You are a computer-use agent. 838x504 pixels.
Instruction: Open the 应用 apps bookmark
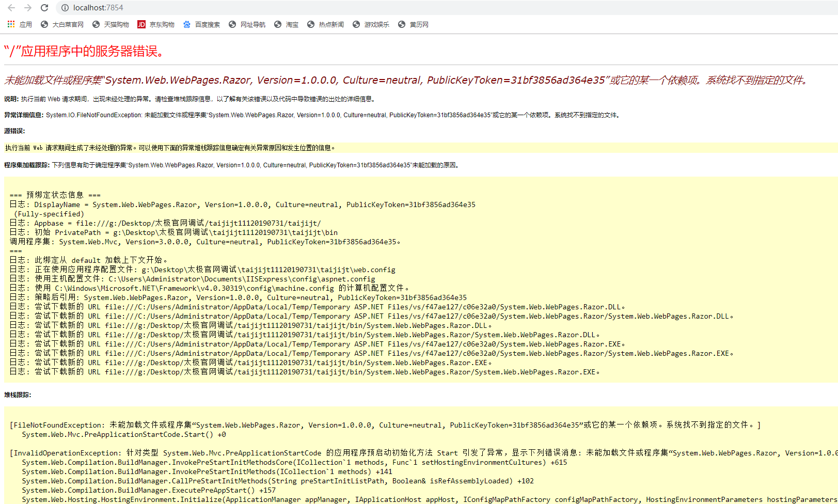click(20, 24)
